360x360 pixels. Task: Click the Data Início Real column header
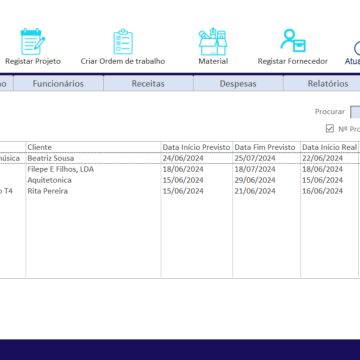pos(330,147)
